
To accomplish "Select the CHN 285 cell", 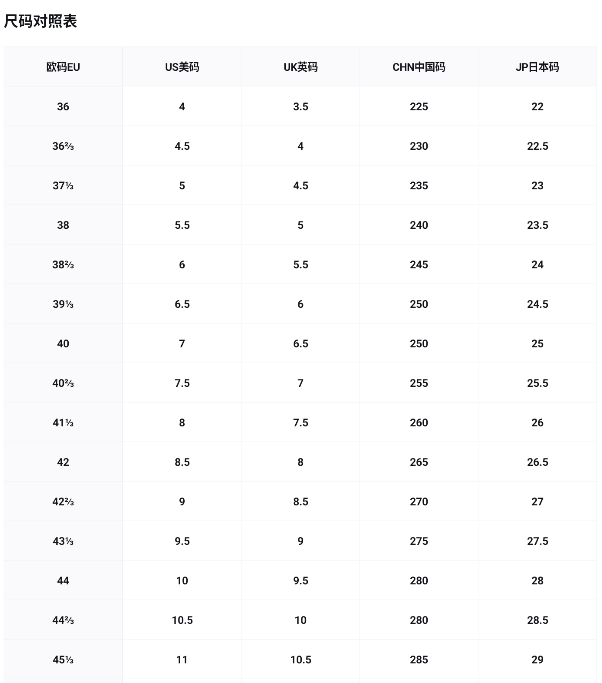I will 419,660.
